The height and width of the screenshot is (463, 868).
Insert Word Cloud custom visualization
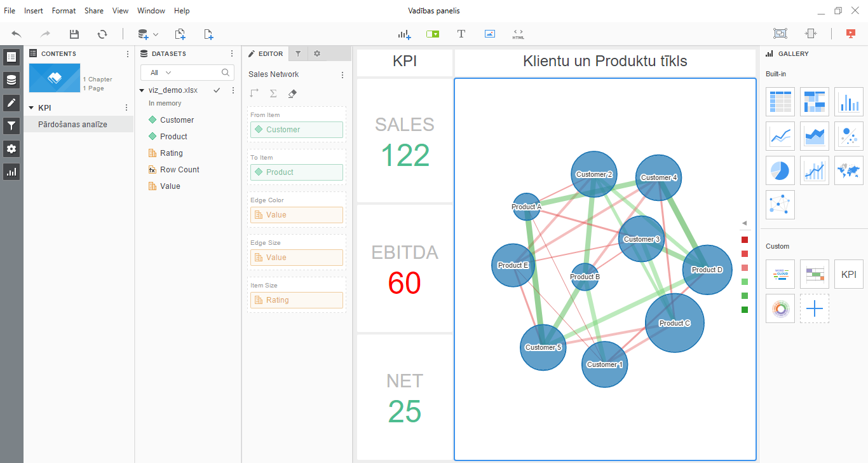pyautogui.click(x=780, y=274)
